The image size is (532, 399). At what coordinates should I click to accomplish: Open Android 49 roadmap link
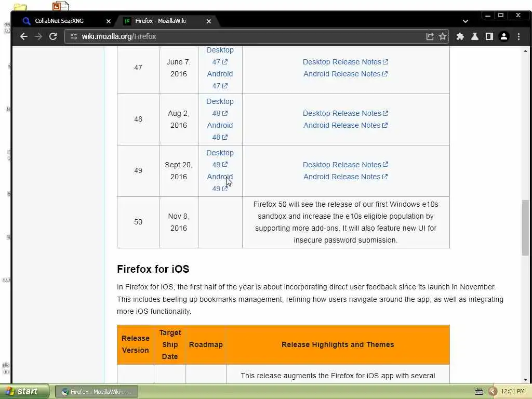pos(220,182)
